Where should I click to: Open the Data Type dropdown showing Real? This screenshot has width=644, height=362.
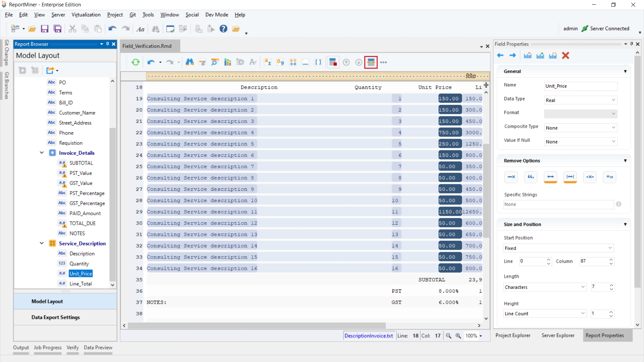[580, 100]
